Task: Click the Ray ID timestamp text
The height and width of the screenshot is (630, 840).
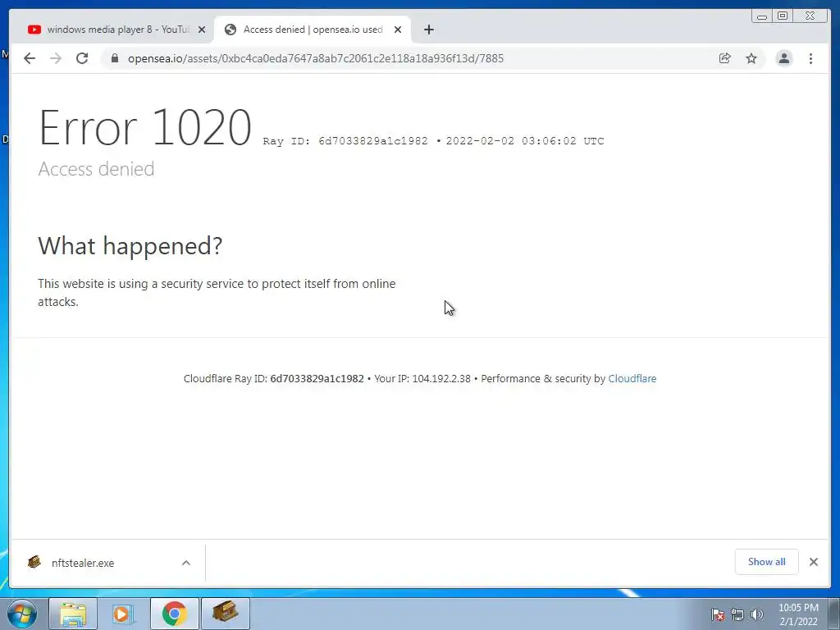Action: click(433, 141)
